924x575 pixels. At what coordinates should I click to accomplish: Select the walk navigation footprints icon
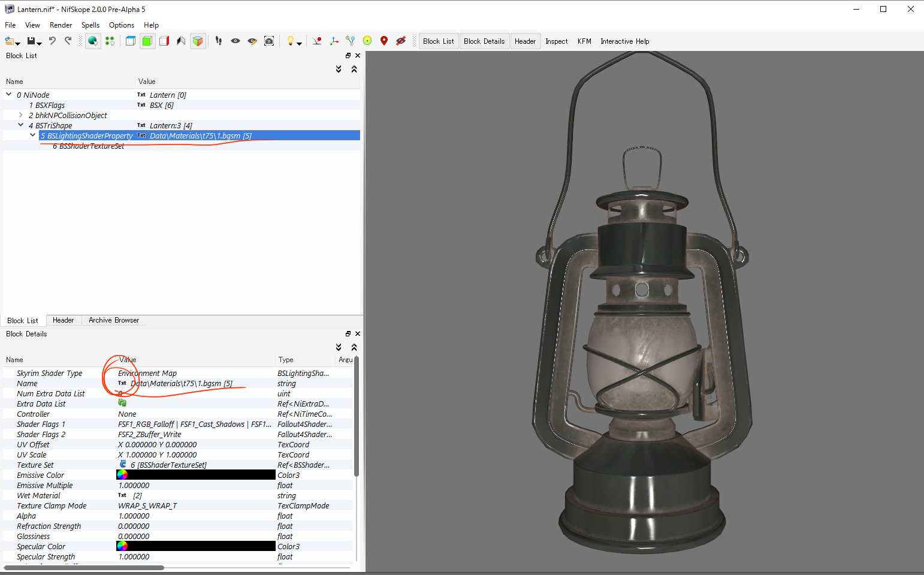point(218,41)
